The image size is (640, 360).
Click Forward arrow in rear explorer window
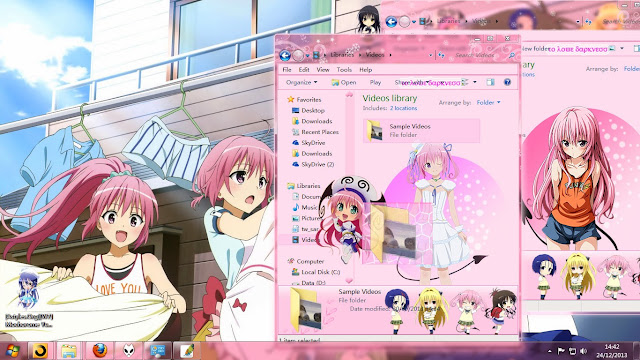(x=404, y=22)
